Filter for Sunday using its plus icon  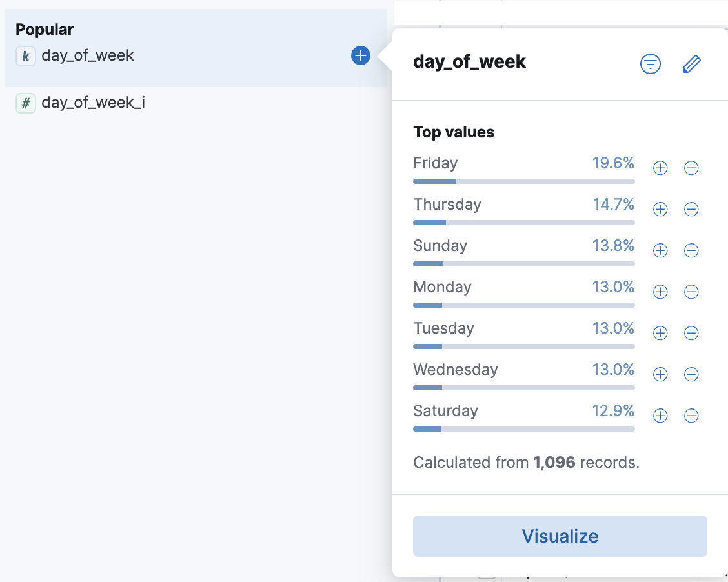coord(660,250)
